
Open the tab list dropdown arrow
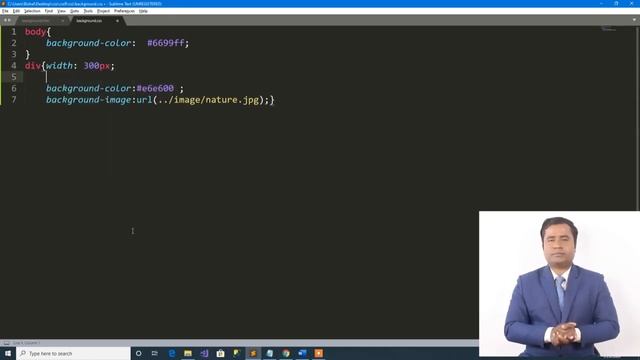[x=634, y=20]
